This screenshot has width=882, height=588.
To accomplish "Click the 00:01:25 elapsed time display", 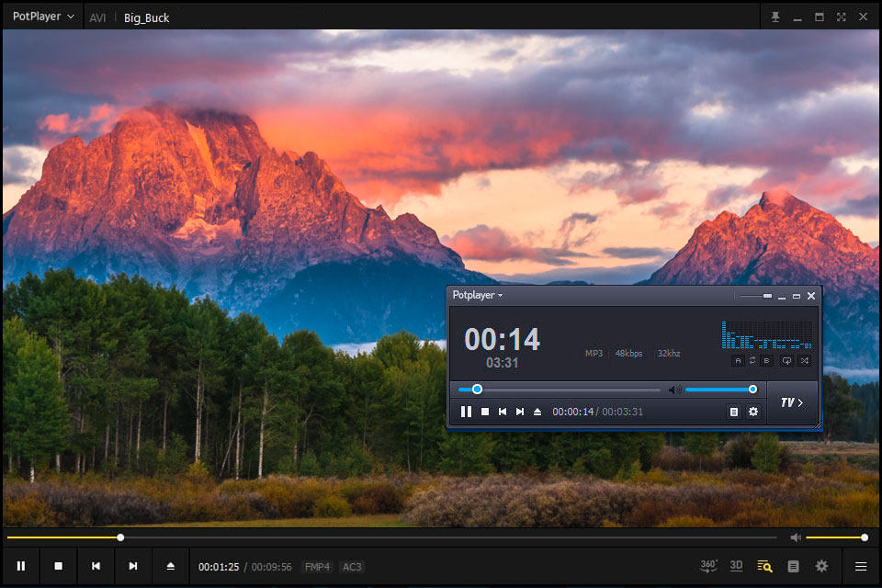I will (219, 567).
